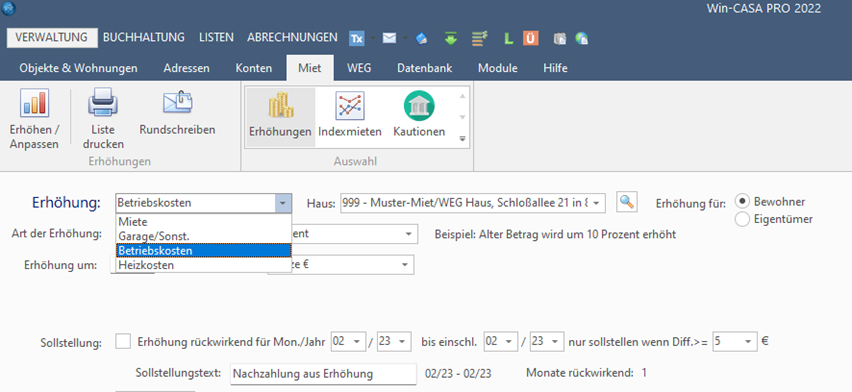Click the blue tag icon in top toolbar
852x392 pixels.
tap(422, 39)
